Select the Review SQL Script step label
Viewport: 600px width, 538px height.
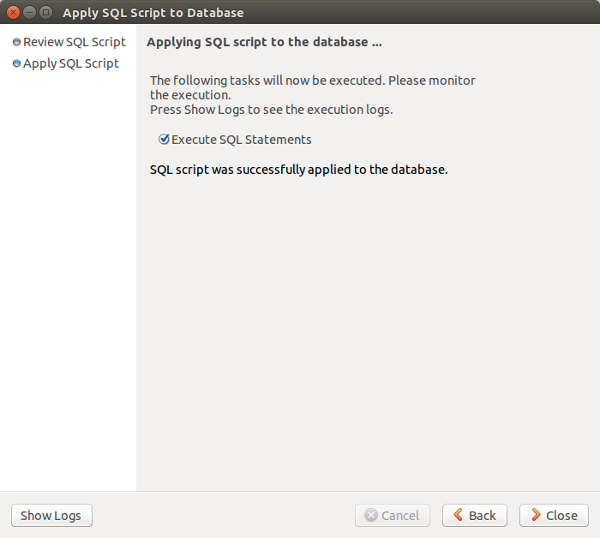74,43
